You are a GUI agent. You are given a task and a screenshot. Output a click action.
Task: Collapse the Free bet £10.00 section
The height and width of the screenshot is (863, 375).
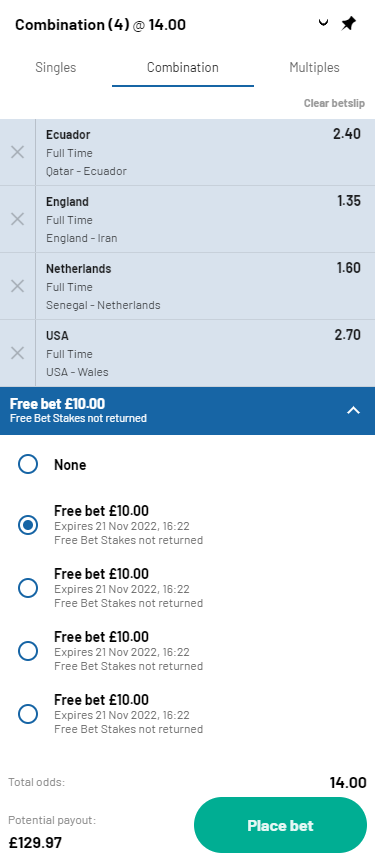(354, 411)
